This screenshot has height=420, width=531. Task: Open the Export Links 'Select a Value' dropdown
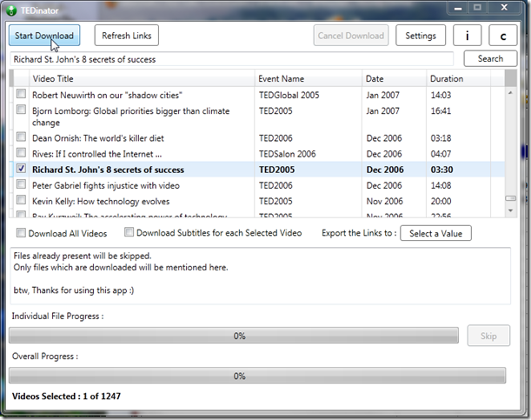pyautogui.click(x=435, y=233)
